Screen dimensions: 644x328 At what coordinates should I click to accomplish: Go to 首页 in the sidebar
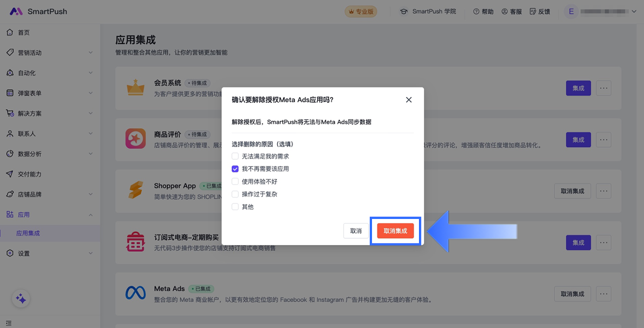click(x=24, y=33)
